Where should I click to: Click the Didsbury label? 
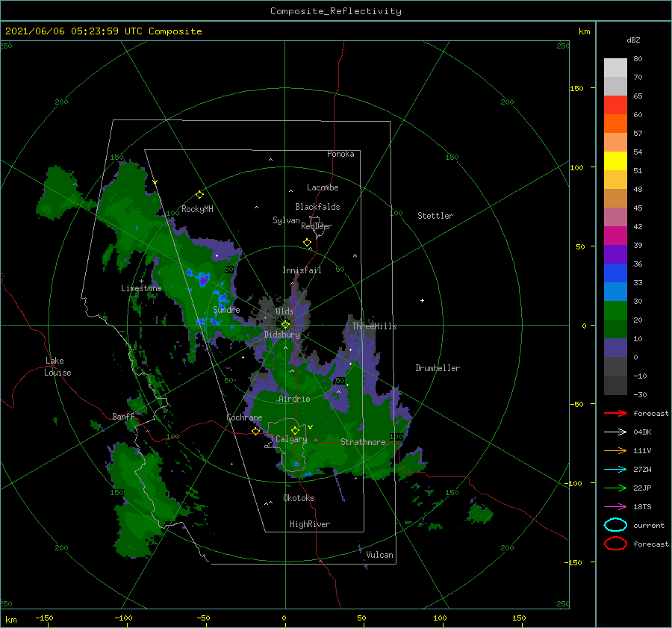click(282, 335)
